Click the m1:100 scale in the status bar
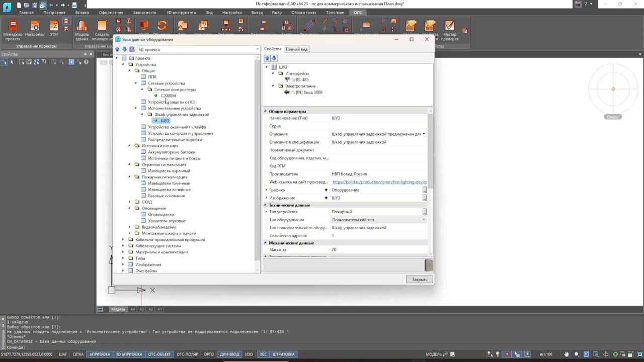 pyautogui.click(x=546, y=354)
